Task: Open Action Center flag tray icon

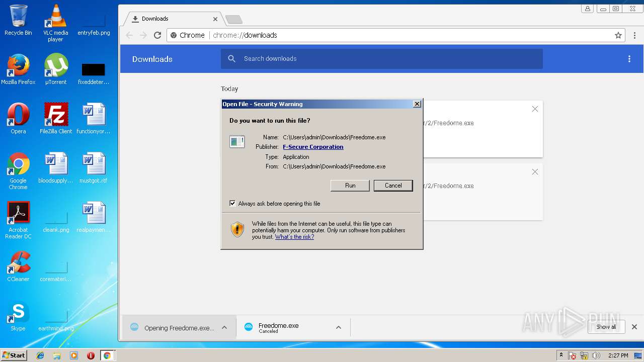Action: pos(572,355)
